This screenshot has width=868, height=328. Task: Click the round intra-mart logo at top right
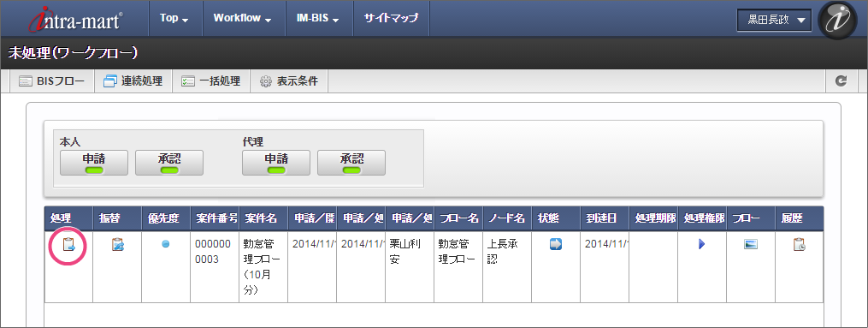point(837,20)
